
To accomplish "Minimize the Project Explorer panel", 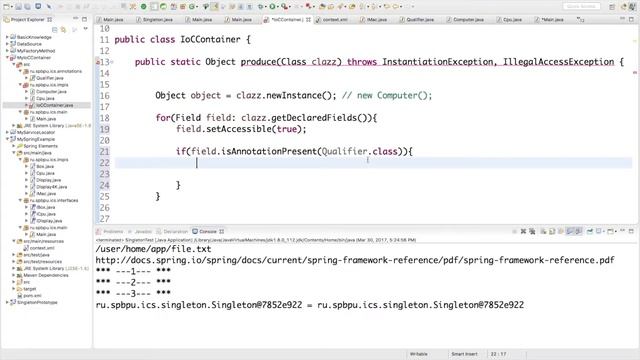I will (76, 19).
